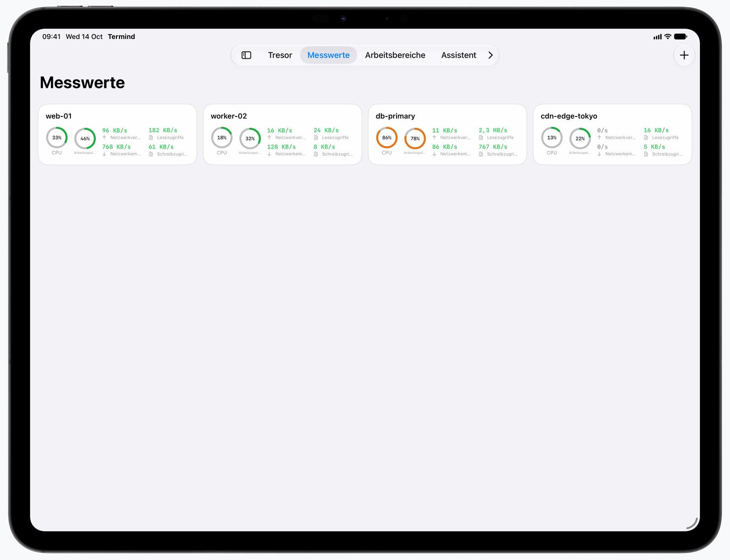The image size is (730, 560).
Task: Select the 86% CPU gauge on db-primary
Action: point(387,138)
